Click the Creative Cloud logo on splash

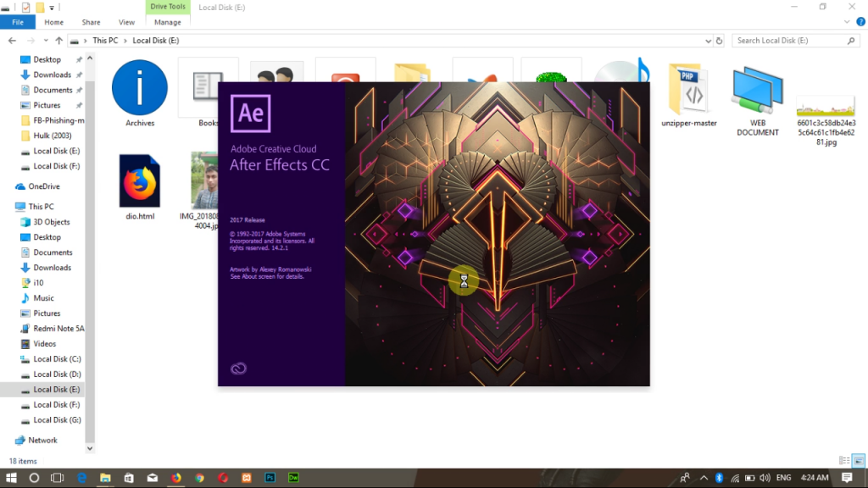(238, 368)
